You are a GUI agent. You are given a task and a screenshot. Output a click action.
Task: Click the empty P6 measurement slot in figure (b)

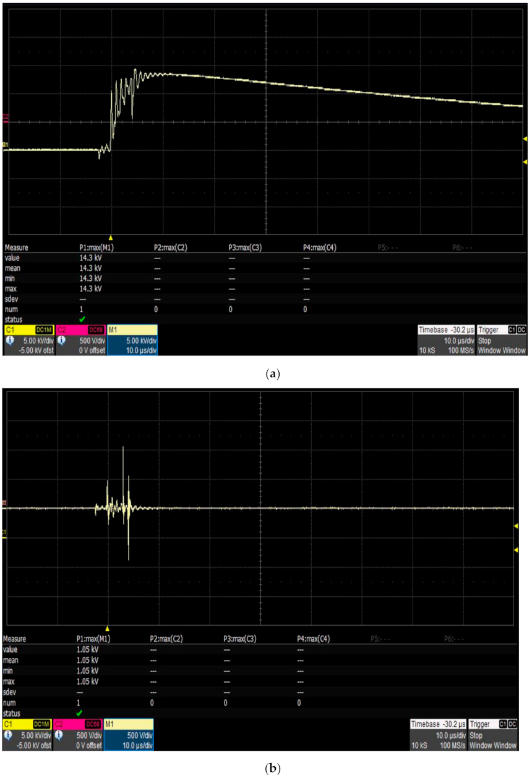pos(457,639)
